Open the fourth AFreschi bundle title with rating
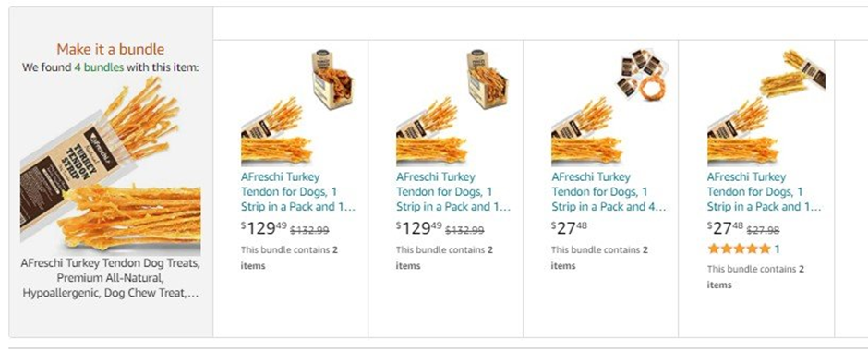 click(764, 192)
